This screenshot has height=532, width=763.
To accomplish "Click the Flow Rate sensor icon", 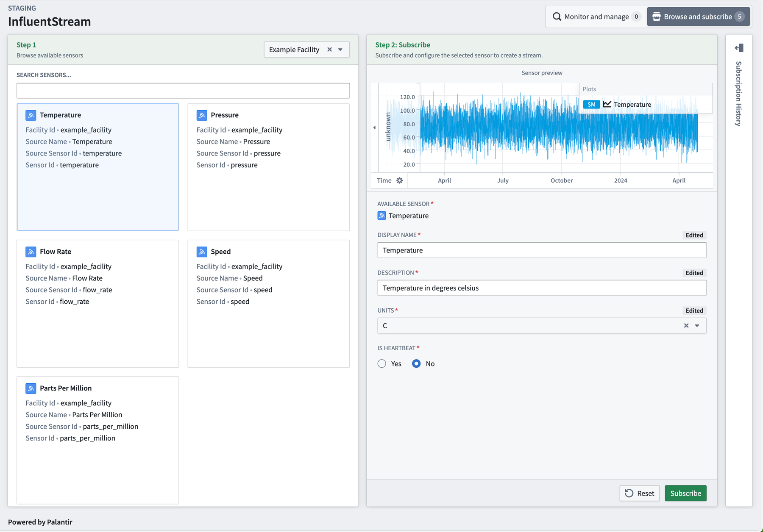I will point(31,252).
